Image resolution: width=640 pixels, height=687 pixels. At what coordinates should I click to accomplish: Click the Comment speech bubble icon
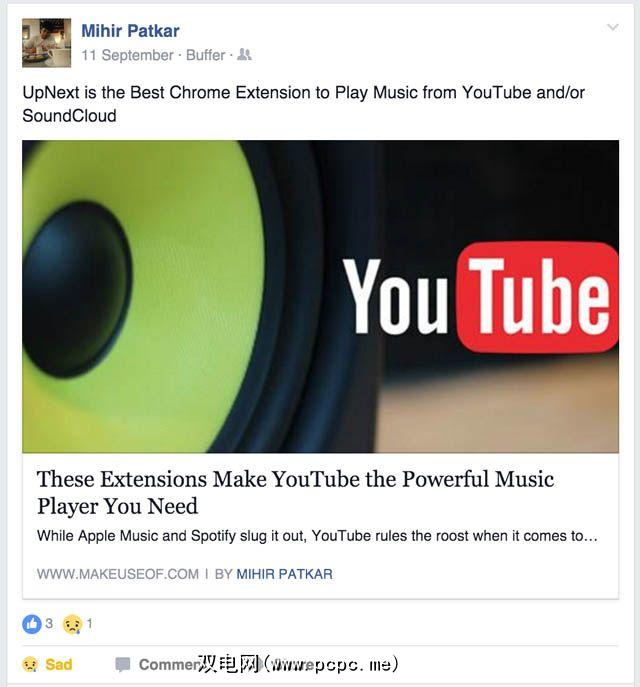(123, 664)
